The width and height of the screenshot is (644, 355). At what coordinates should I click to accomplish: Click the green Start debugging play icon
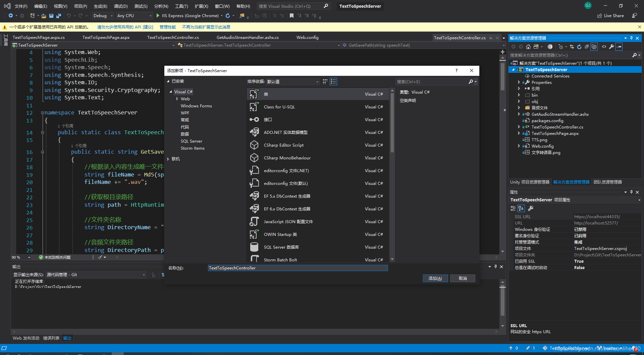tap(158, 15)
